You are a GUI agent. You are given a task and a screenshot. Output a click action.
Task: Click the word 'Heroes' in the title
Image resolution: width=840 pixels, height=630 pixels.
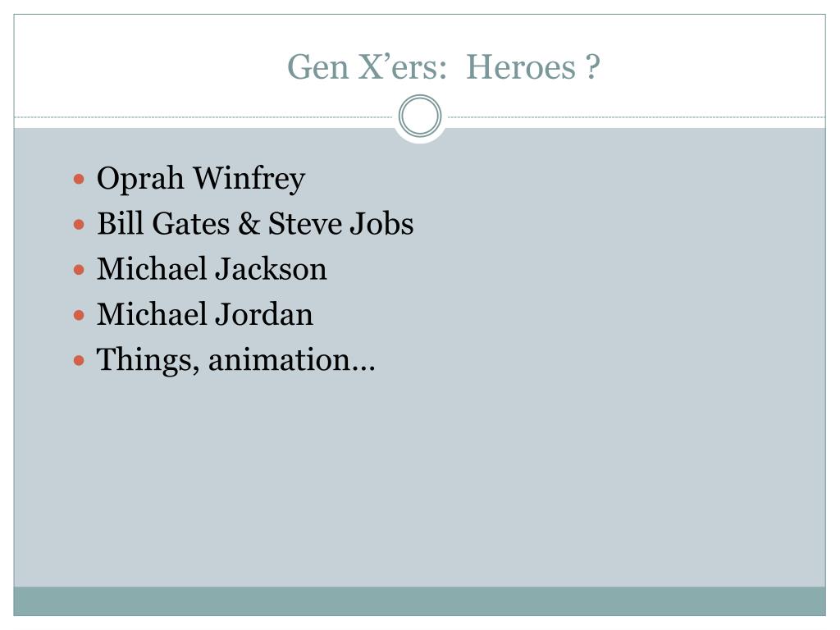(x=521, y=67)
